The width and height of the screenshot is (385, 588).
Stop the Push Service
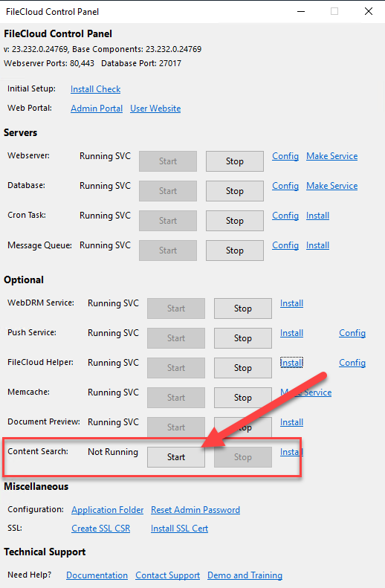click(243, 338)
